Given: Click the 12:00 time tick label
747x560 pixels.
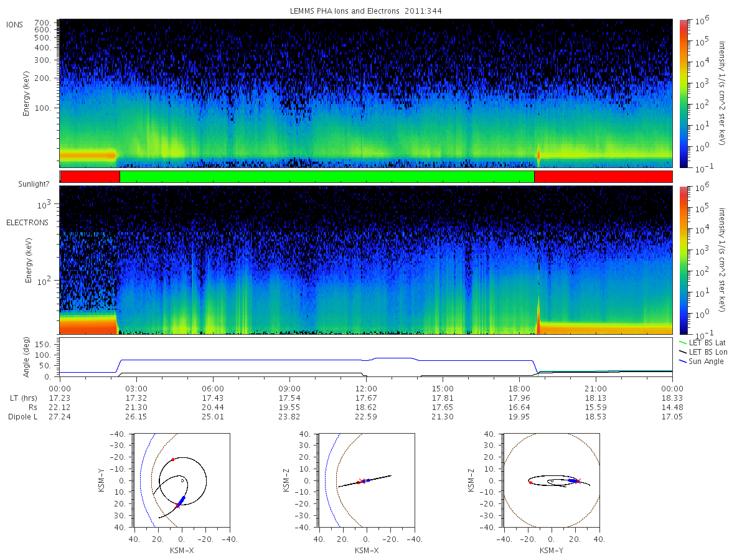Looking at the screenshot, I should [x=365, y=388].
